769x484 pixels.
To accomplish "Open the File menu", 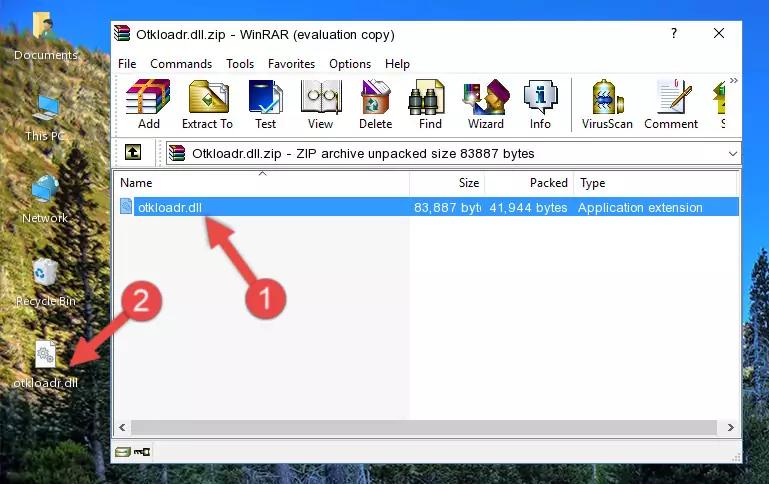I will (x=127, y=64).
